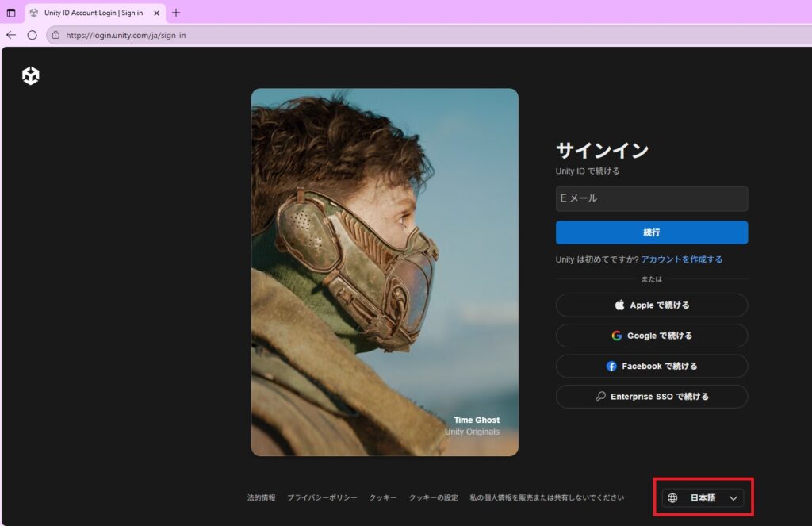
Task: Click the Unity ID で続ける text
Action: click(x=588, y=171)
